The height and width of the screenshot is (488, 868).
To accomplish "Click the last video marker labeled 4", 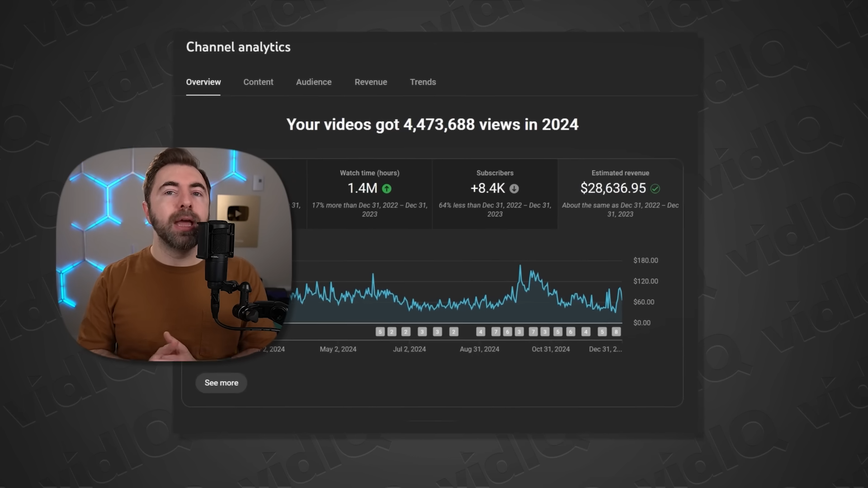I will [586, 332].
